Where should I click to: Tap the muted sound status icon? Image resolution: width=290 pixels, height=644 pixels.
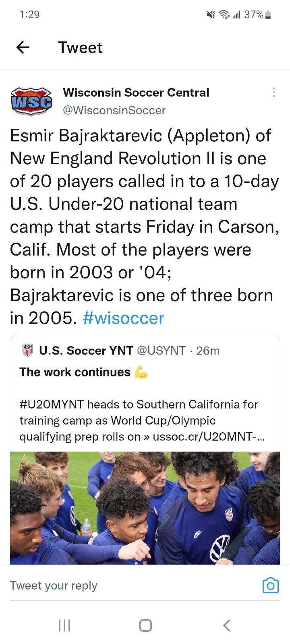coord(210,15)
